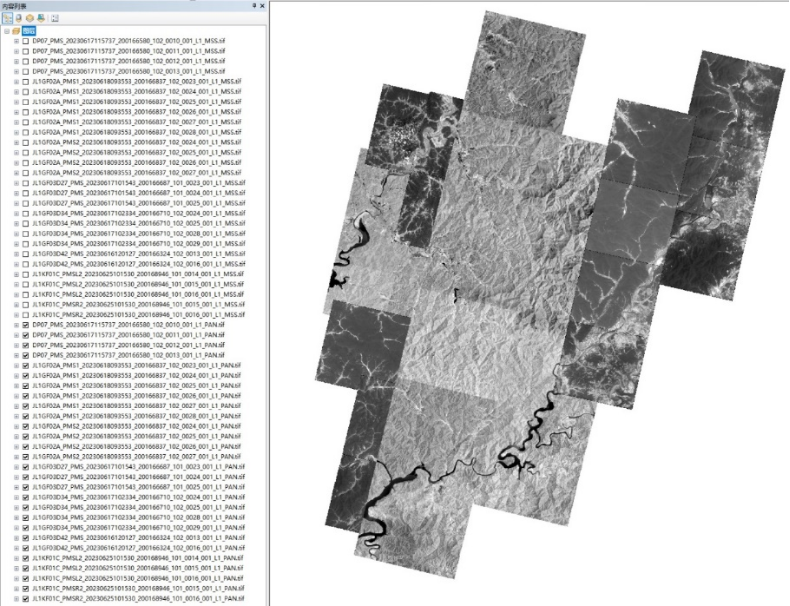The height and width of the screenshot is (606, 790).
Task: Collapse the root data frame node
Action: (6, 30)
